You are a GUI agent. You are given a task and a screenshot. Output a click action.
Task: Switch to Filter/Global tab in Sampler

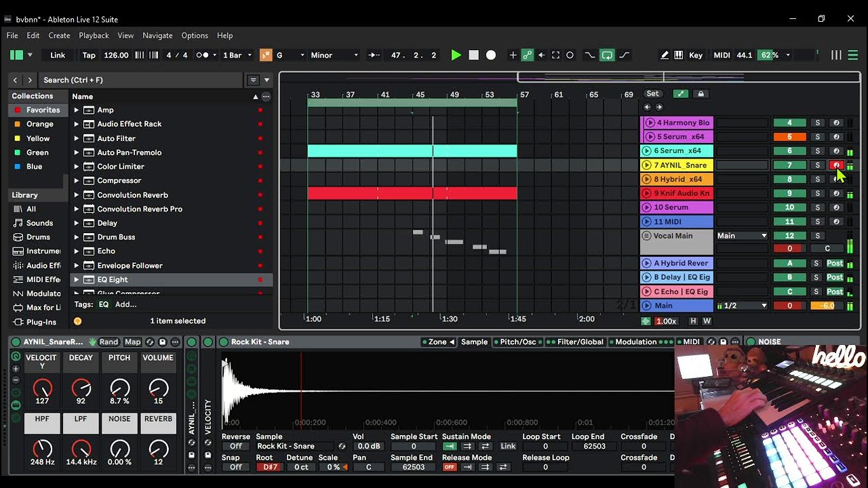[x=577, y=342]
